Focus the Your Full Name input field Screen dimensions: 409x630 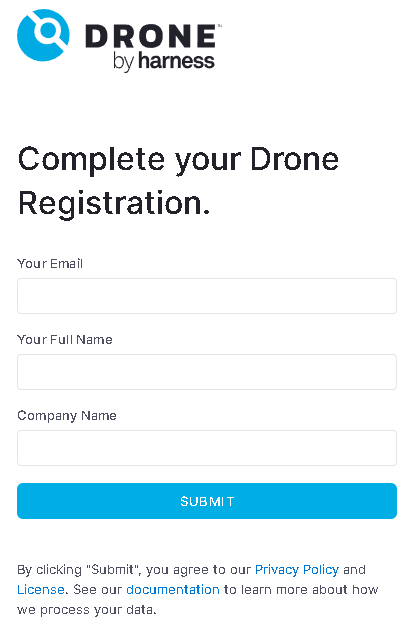[x=207, y=372]
